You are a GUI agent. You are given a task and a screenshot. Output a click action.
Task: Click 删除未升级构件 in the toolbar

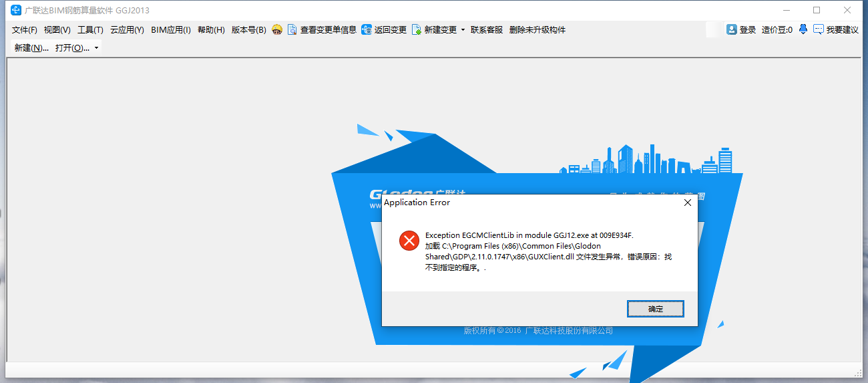537,30
